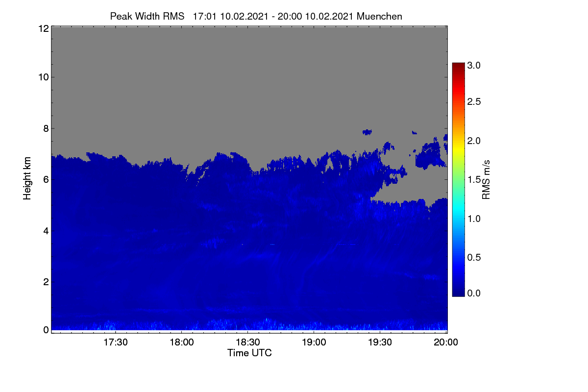Image resolution: width=588 pixels, height=392 pixels.
Task: Click the 'RMS m/s' colorbar label
Action: pos(486,179)
